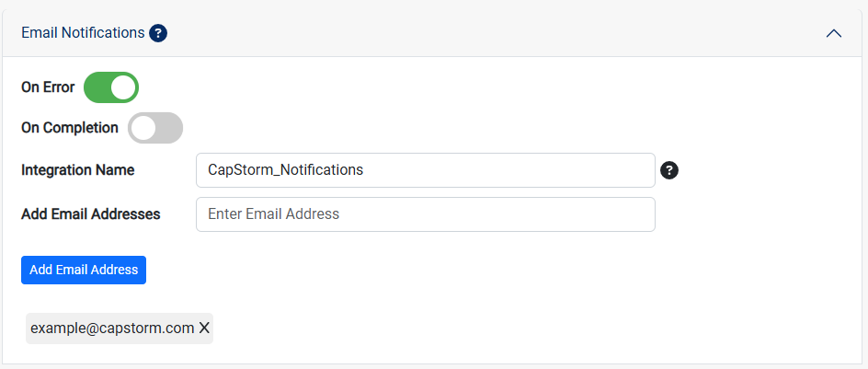Image resolution: width=868 pixels, height=369 pixels.
Task: Click the Integration Name label
Action: point(78,170)
